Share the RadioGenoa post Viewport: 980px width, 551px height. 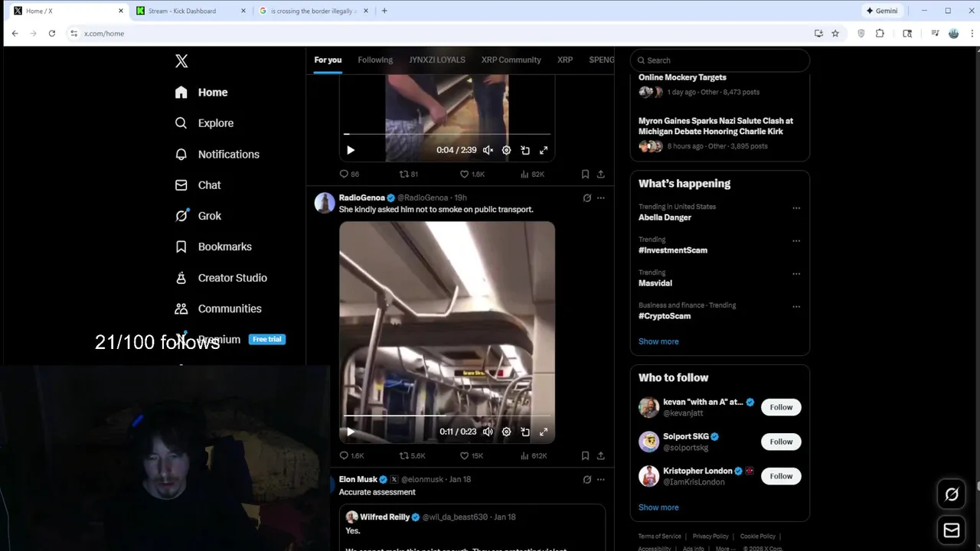click(601, 455)
